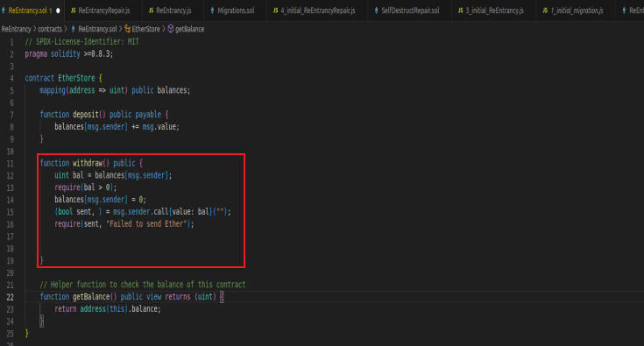Click the msg.sender.call{value: bal} line

point(143,212)
